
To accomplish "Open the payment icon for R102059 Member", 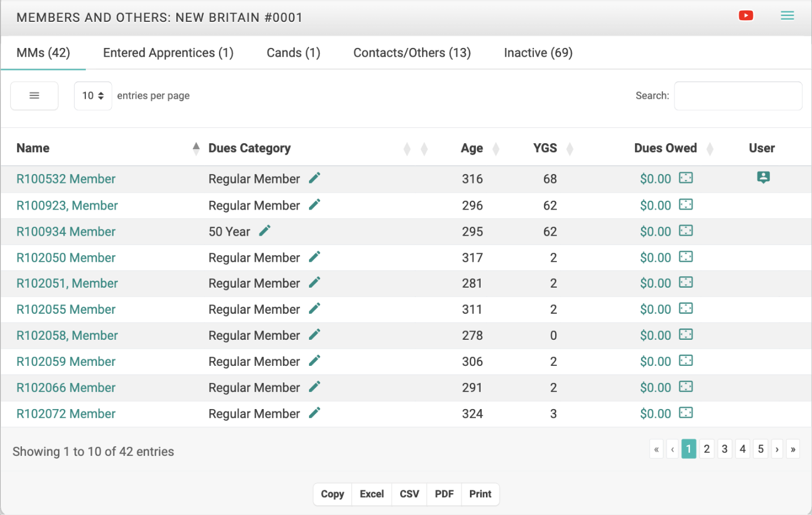I will point(685,360).
